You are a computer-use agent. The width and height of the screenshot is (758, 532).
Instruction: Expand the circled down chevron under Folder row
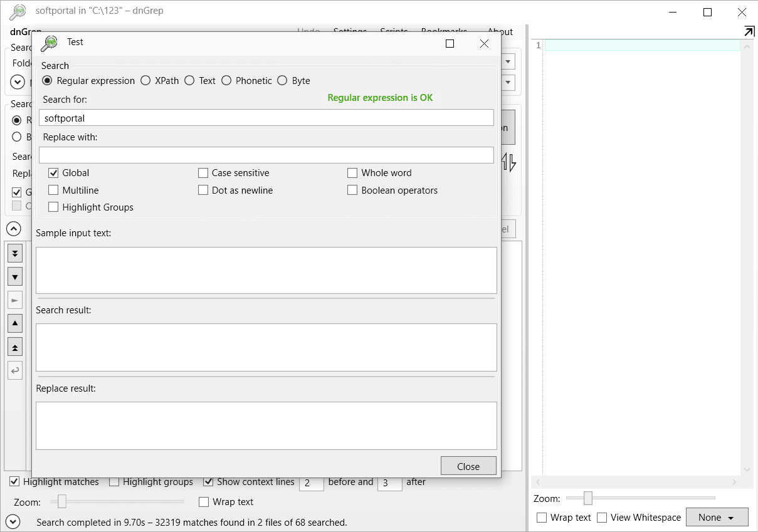pos(18,82)
